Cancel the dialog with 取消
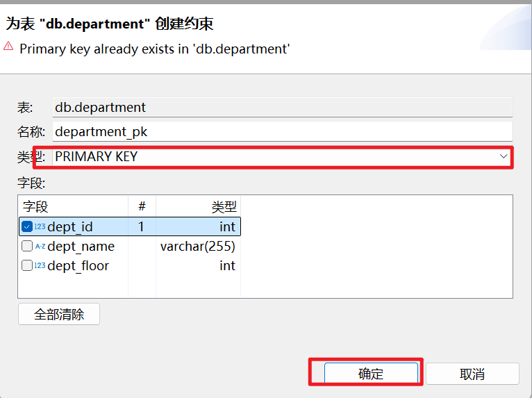Image resolution: width=532 pixels, height=398 pixels. pos(472,374)
